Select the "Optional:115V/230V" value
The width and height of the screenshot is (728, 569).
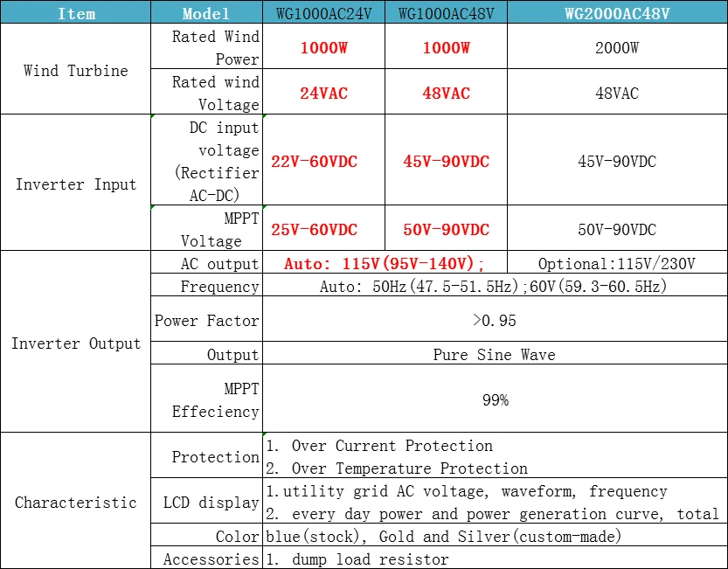(x=617, y=264)
